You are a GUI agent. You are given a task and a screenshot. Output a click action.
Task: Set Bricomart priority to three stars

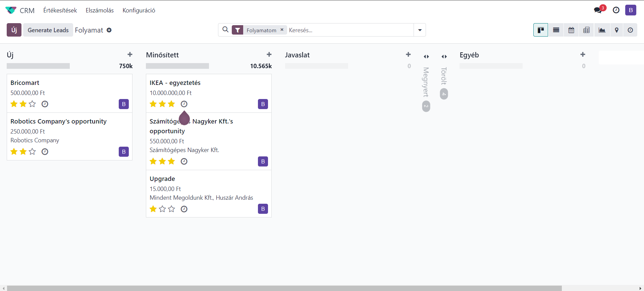point(32,104)
